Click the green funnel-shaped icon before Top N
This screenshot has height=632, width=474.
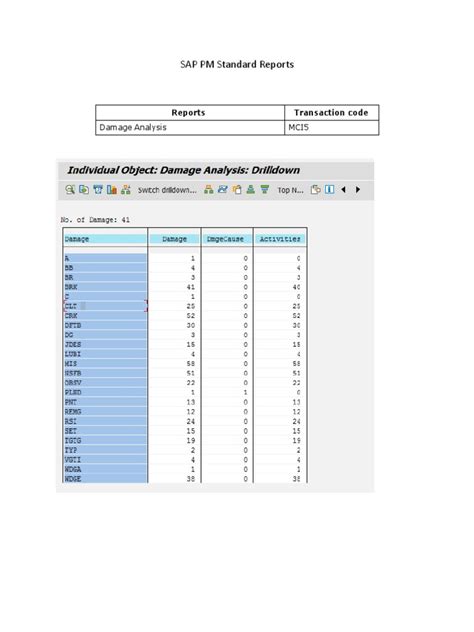265,189
